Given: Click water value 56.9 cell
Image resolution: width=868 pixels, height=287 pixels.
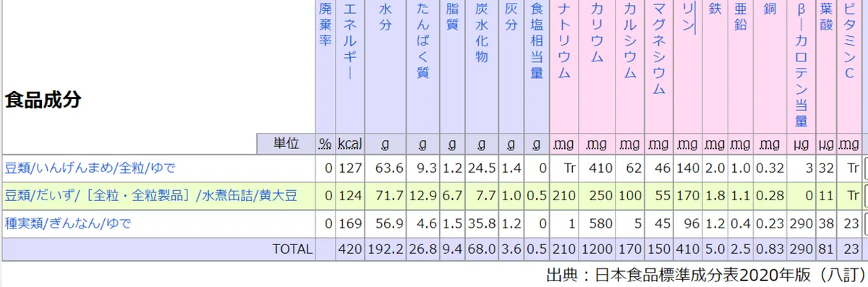Looking at the screenshot, I should click(x=386, y=223).
